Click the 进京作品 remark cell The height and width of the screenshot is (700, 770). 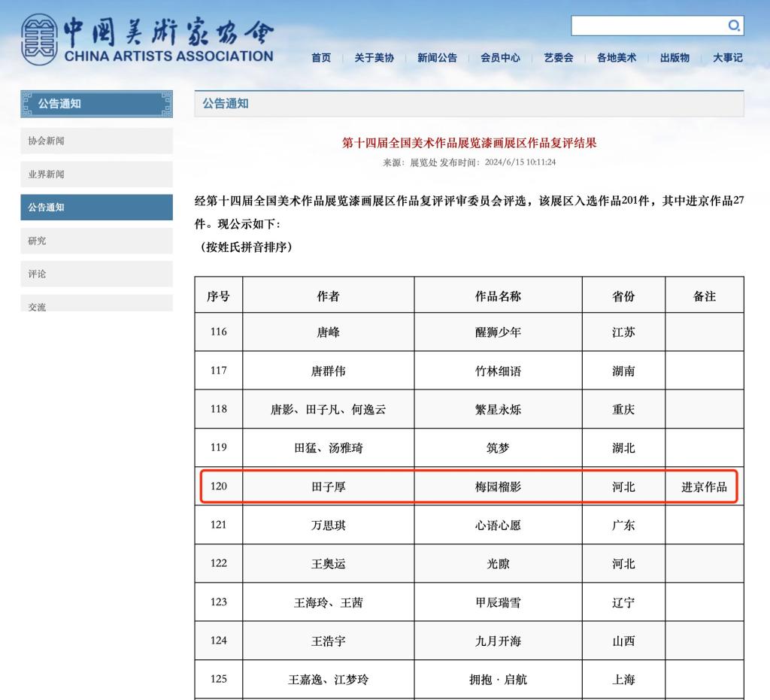[x=704, y=486]
